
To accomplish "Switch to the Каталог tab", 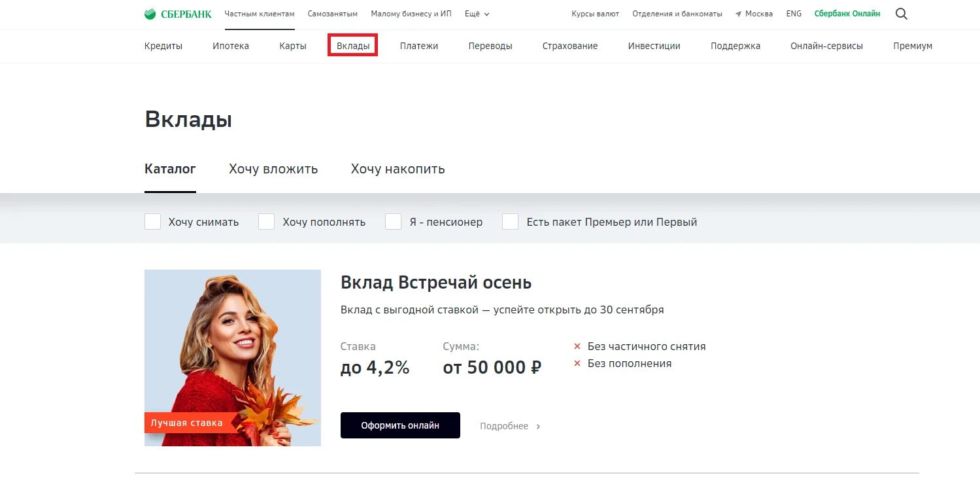I will (170, 169).
